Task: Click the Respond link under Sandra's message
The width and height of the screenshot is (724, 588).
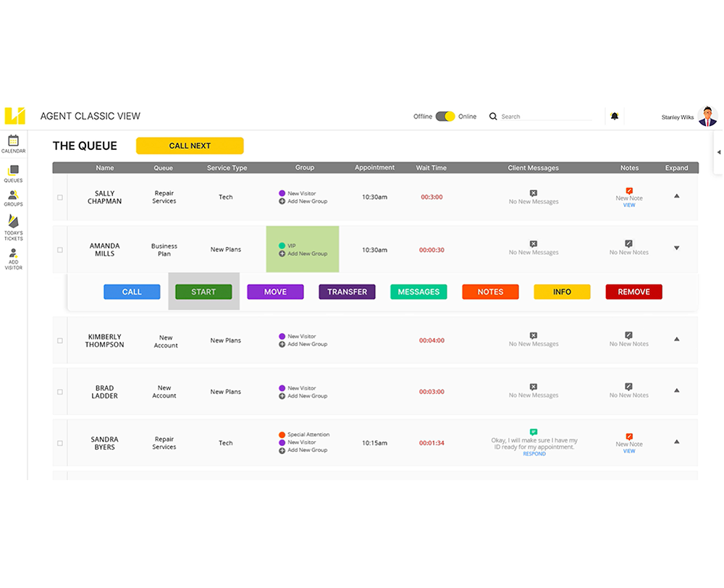Action: pyautogui.click(x=534, y=454)
